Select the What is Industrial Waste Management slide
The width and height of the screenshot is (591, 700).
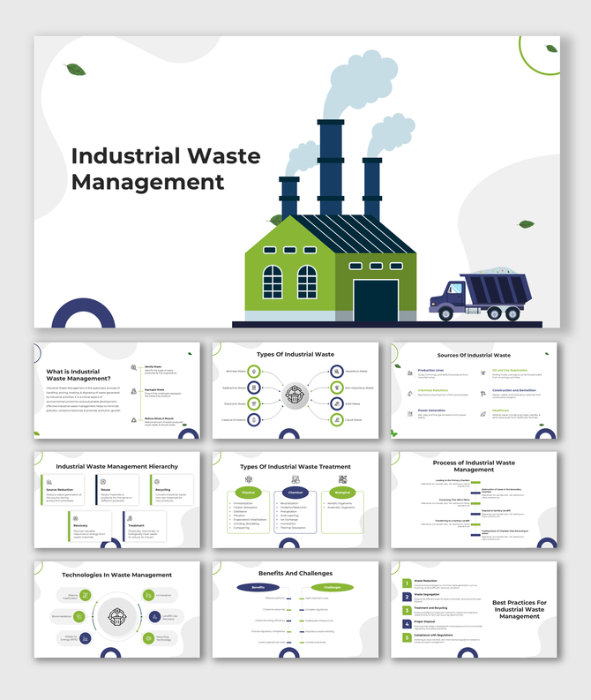click(x=116, y=391)
